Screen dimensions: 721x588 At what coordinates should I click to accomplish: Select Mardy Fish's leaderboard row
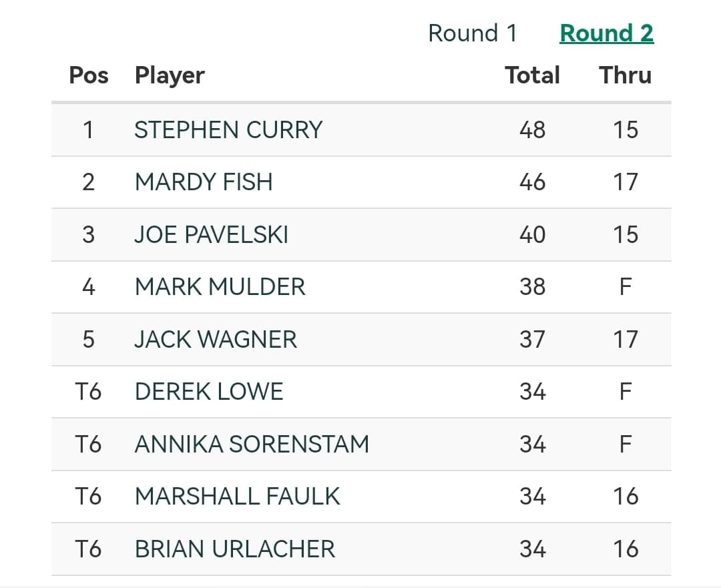pos(204,182)
